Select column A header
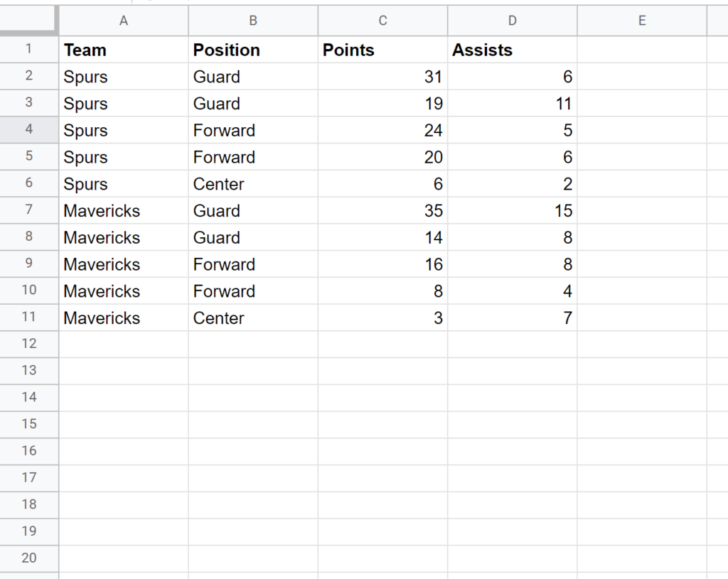 (123, 21)
